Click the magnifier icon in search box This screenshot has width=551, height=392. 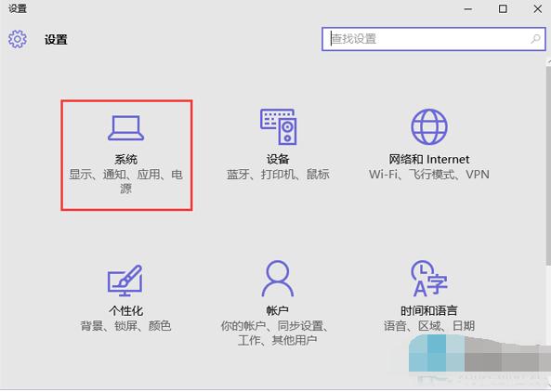(535, 39)
